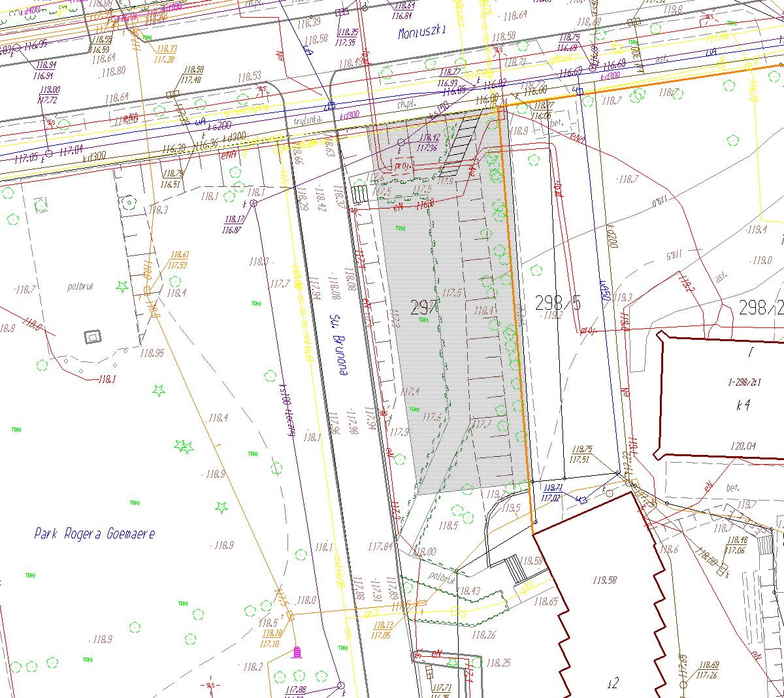The height and width of the screenshot is (698, 784).
Task: Select the spot height '119.4'
Action: click(x=757, y=230)
